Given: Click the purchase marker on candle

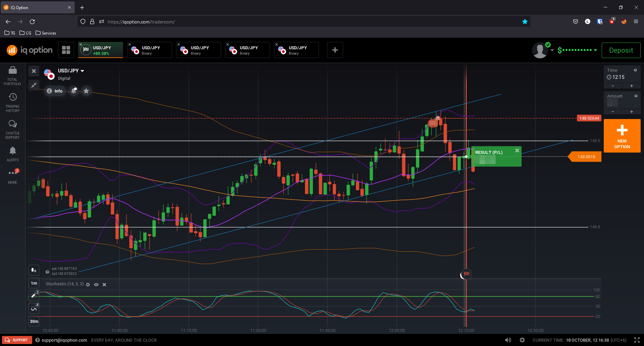Looking at the screenshot, I should click(438, 118).
